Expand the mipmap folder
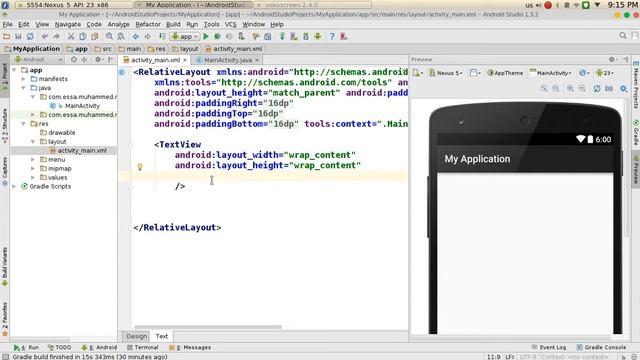The width and height of the screenshot is (640, 360). coord(33,169)
